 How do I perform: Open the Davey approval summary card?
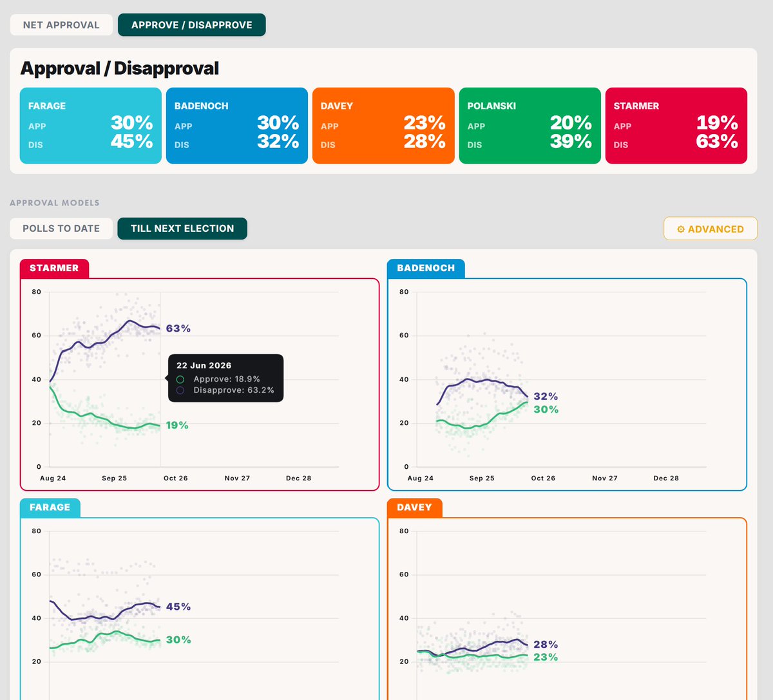(383, 126)
